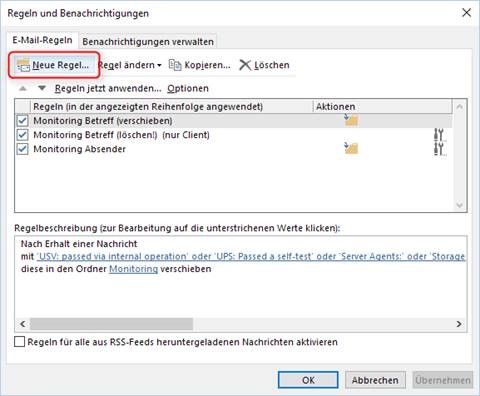
Task: Click the description scroll left arrow
Action: coord(23,324)
